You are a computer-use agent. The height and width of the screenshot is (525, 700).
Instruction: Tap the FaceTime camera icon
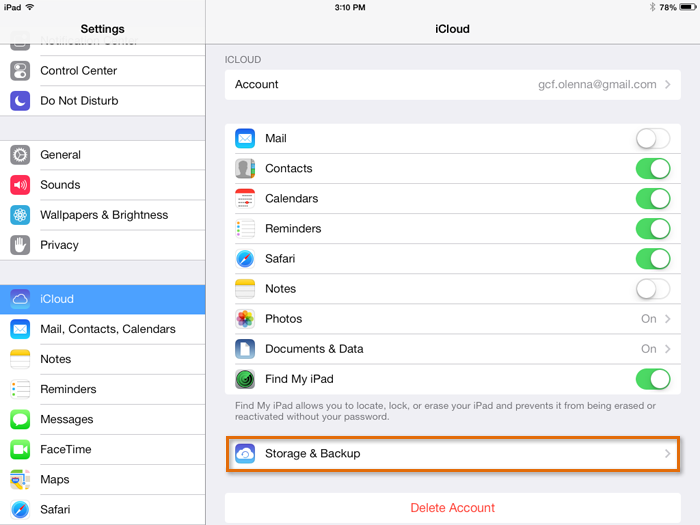[x=20, y=449]
